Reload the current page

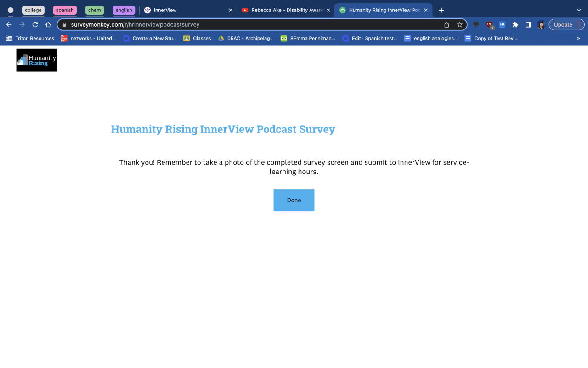click(x=35, y=25)
